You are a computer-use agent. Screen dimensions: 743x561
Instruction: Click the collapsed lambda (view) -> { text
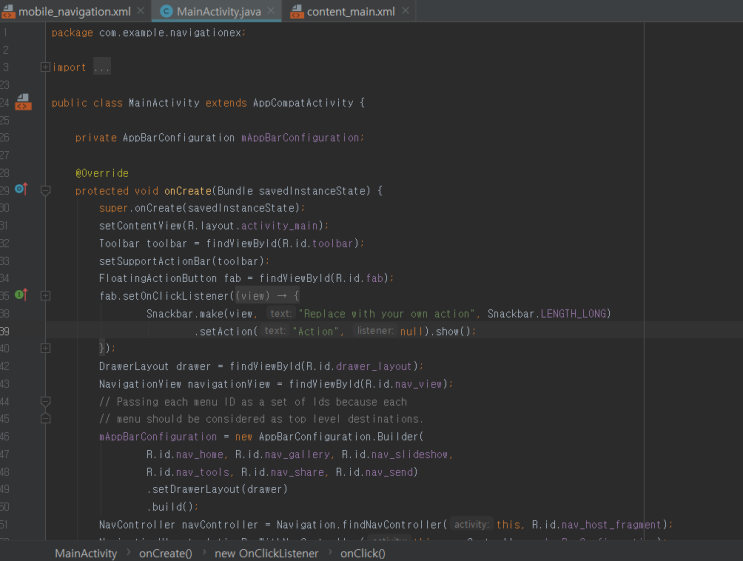point(267,296)
